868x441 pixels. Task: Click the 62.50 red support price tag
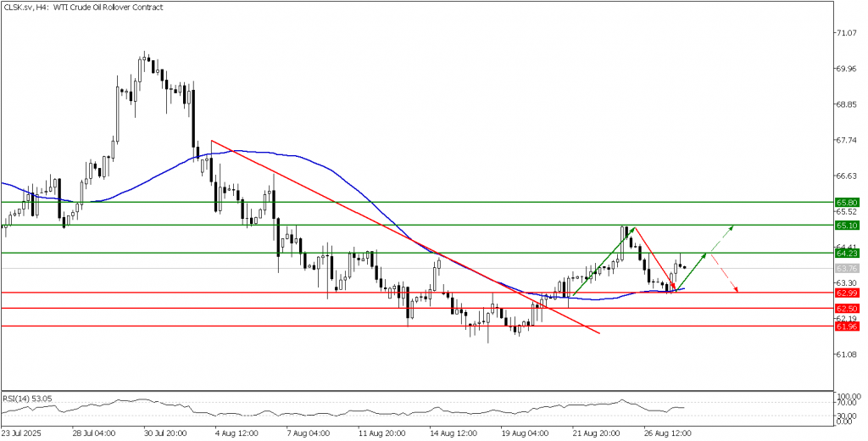point(847,309)
